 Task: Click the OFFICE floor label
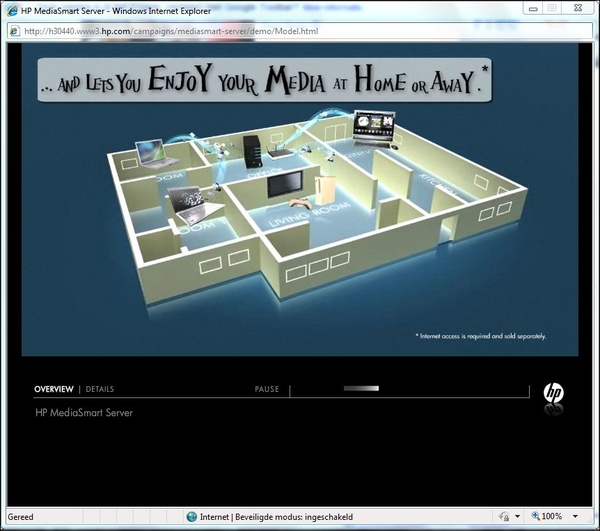pyautogui.click(x=265, y=173)
